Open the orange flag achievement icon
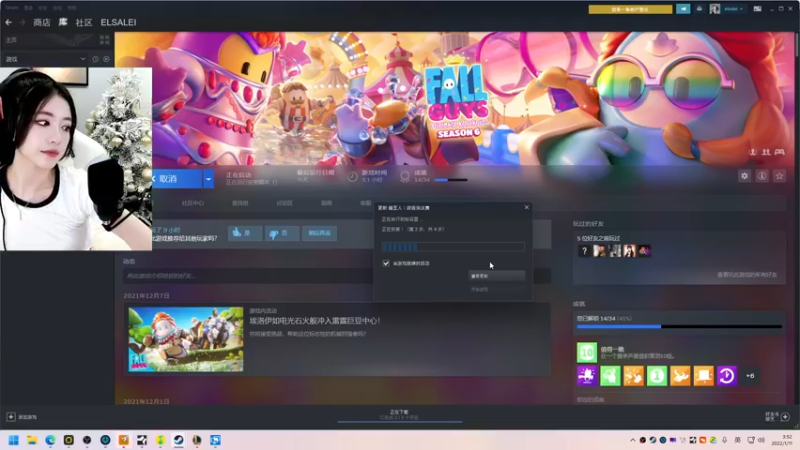This screenshot has height=450, width=800. [x=703, y=376]
